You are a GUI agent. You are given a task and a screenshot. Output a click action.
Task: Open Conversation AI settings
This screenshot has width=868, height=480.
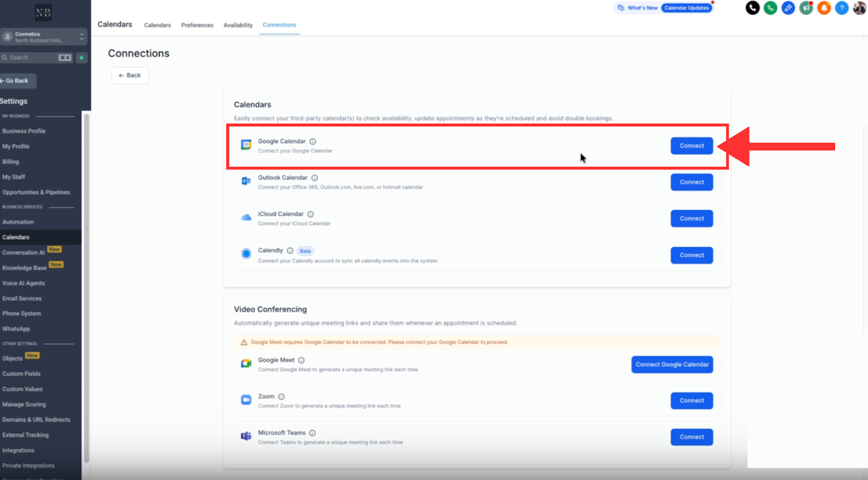(x=23, y=253)
